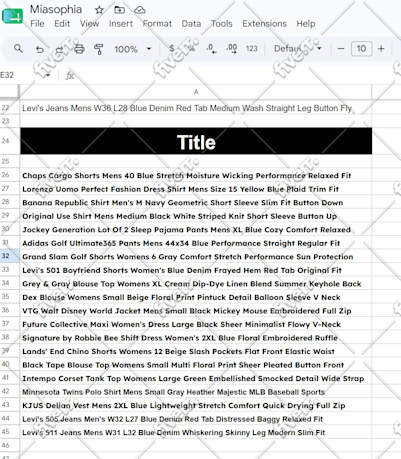
Task: Select the Intempo Corset Tank Top cell
Action: click(196, 378)
